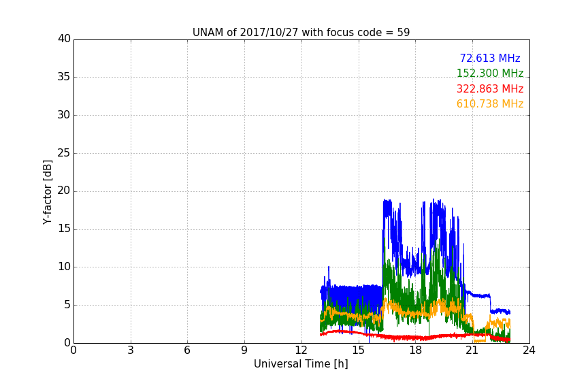Click x-axis tick label 18
The height and width of the screenshot is (392, 588).
[415, 350]
